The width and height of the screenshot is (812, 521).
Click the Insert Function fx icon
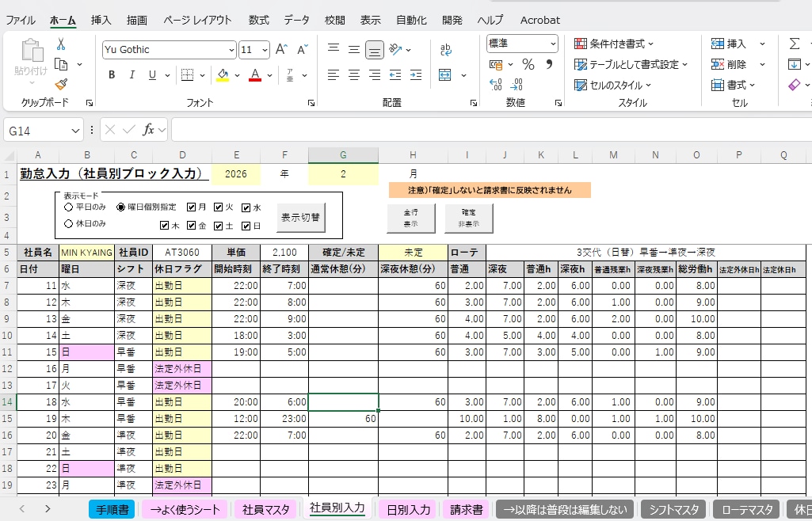[148, 130]
